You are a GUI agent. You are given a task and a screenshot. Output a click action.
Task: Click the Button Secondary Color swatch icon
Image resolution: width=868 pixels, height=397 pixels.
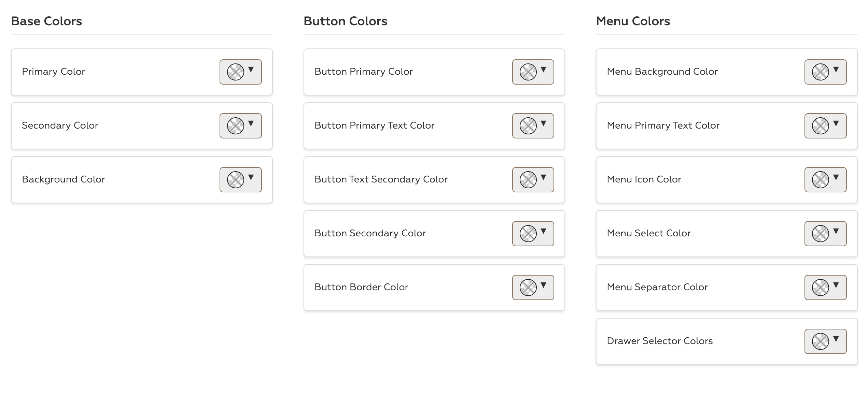[x=528, y=234]
